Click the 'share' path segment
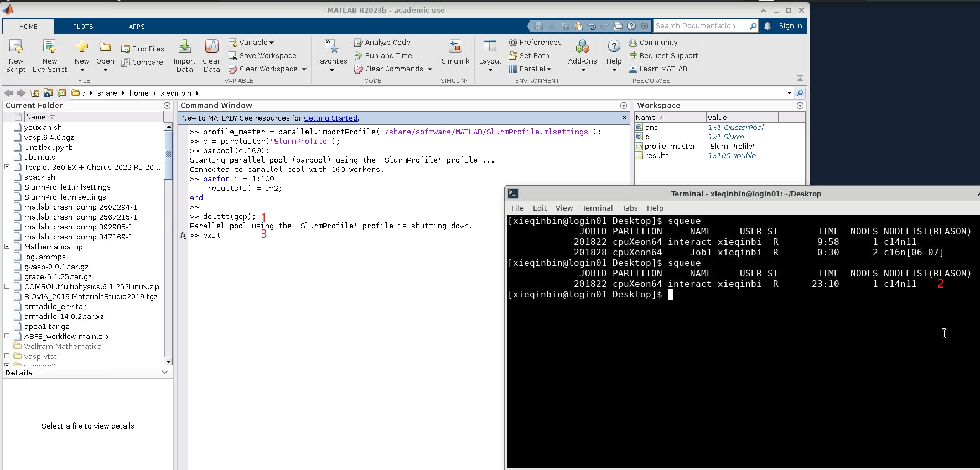Screen dimensions: 980x470 (x=107, y=93)
